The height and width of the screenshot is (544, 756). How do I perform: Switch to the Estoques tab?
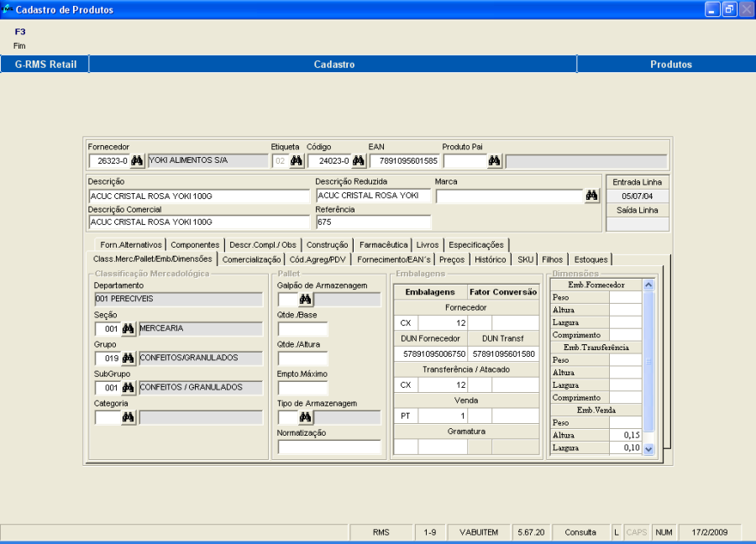point(591,259)
